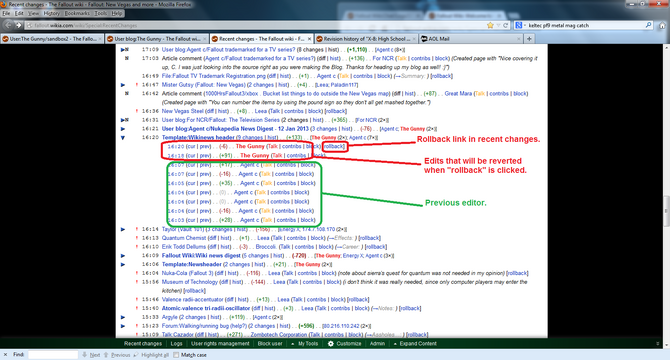
Task: Switch to the User blog:The Gunny tab
Action: pyautogui.click(x=157, y=39)
